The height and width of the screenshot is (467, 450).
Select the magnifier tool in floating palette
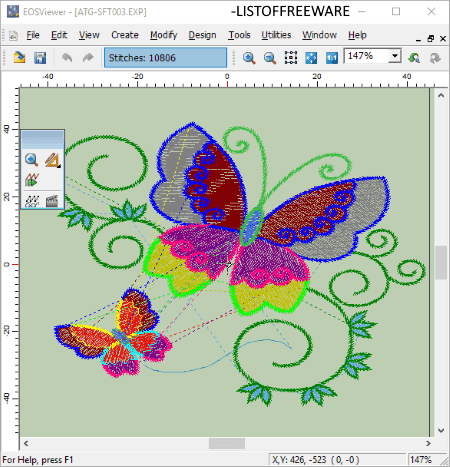[31, 160]
